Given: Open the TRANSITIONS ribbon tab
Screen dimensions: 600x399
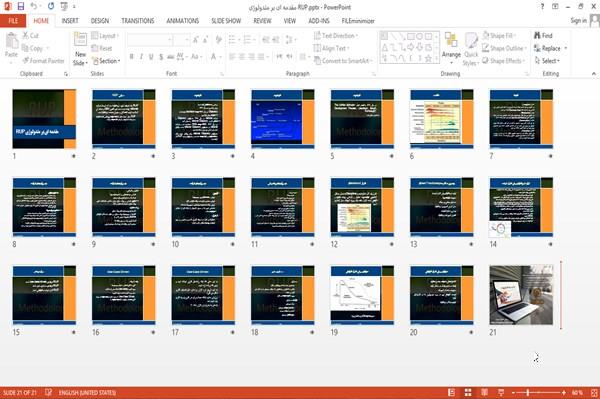Looking at the screenshot, I should [138, 21].
